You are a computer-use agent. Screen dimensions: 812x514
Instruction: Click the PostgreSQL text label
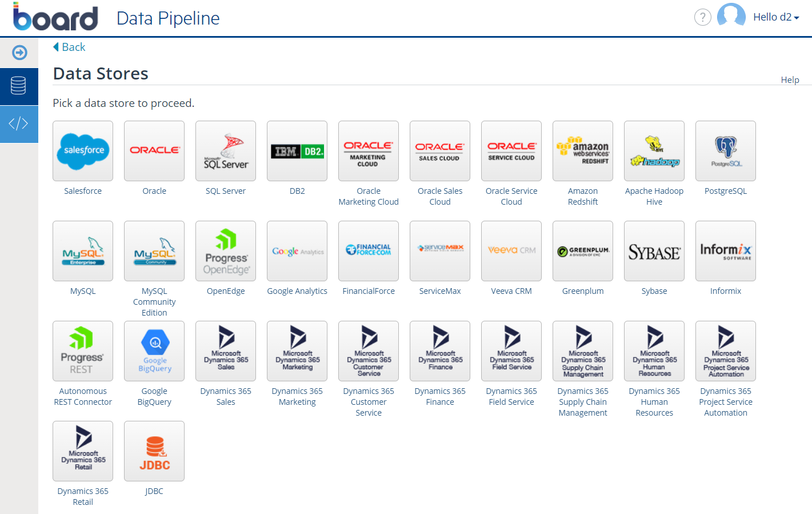726,191
